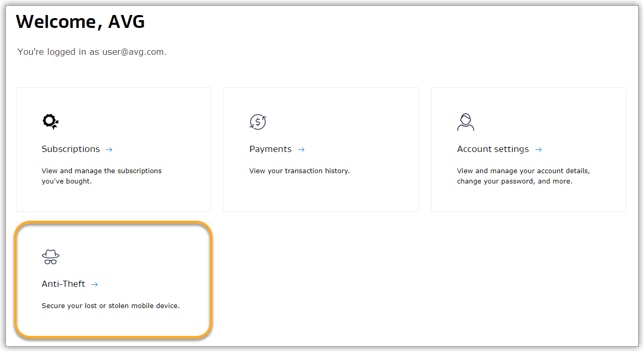
Task: Open the Payments link
Action: click(270, 149)
